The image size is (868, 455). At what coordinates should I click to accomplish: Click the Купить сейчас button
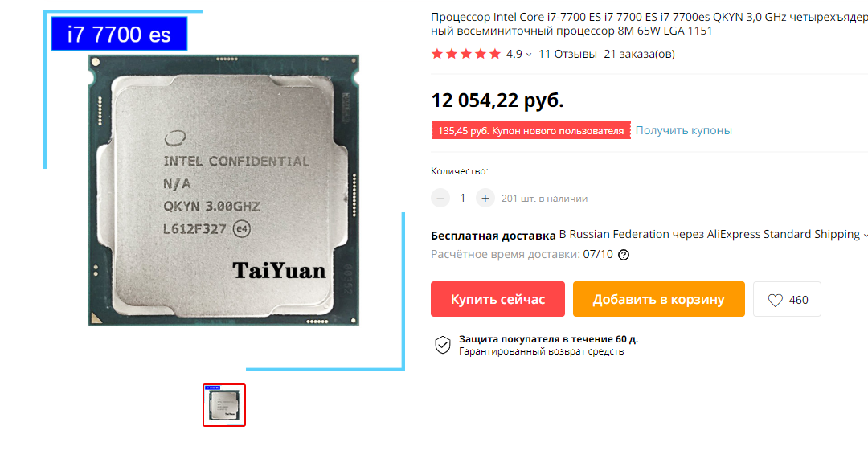point(497,300)
